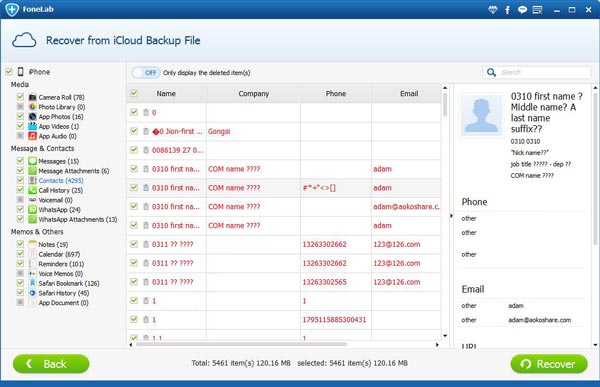Viewport: 600px width, 387px height.
Task: Click phone number 13263302565 cell
Action: tap(324, 282)
